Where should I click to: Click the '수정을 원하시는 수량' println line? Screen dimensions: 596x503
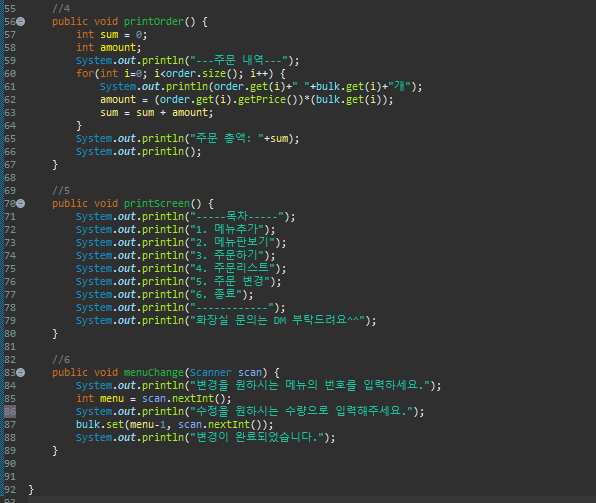[x=250, y=411]
